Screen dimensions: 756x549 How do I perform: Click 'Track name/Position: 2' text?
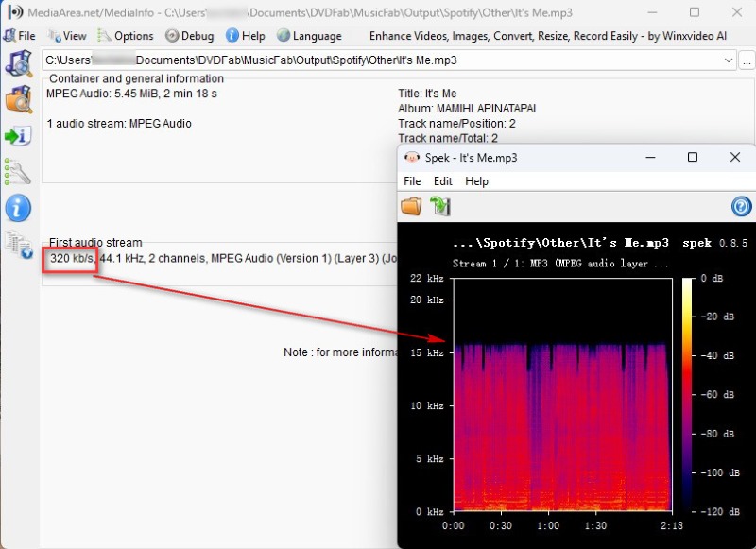456,124
